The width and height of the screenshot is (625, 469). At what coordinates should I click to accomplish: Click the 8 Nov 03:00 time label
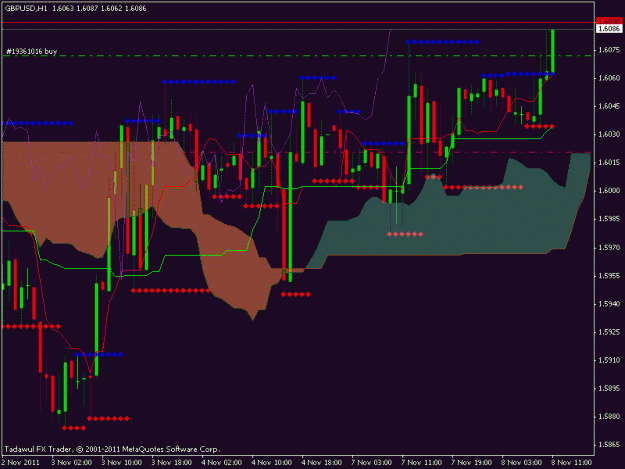[522, 463]
